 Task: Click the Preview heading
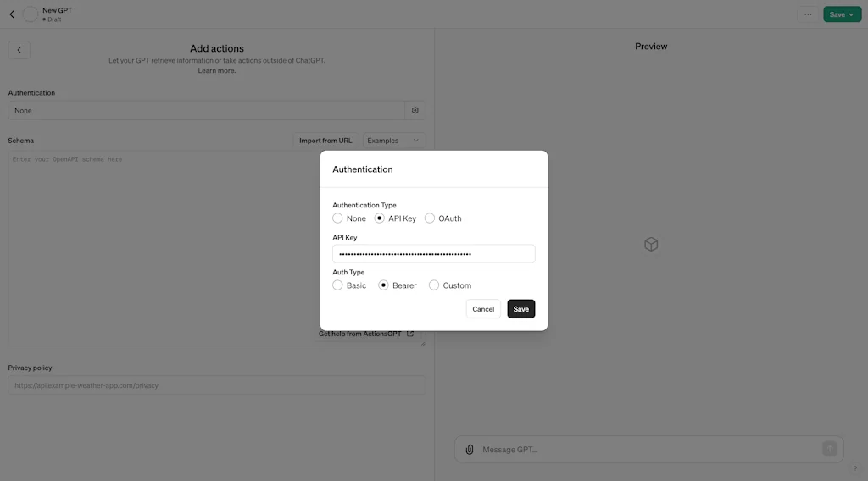click(651, 47)
